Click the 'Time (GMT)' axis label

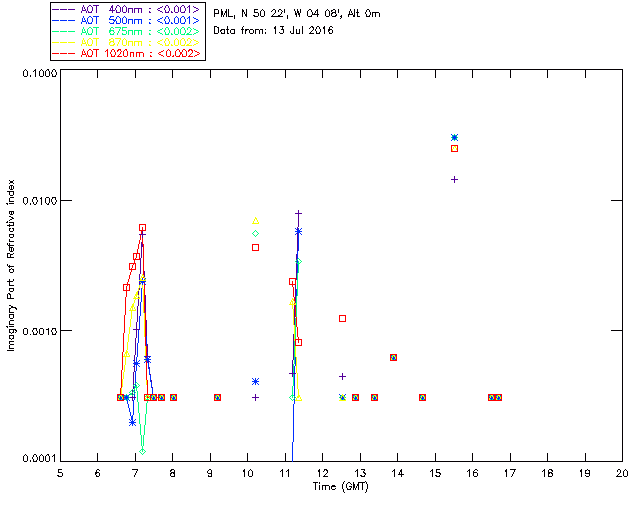pos(340,486)
